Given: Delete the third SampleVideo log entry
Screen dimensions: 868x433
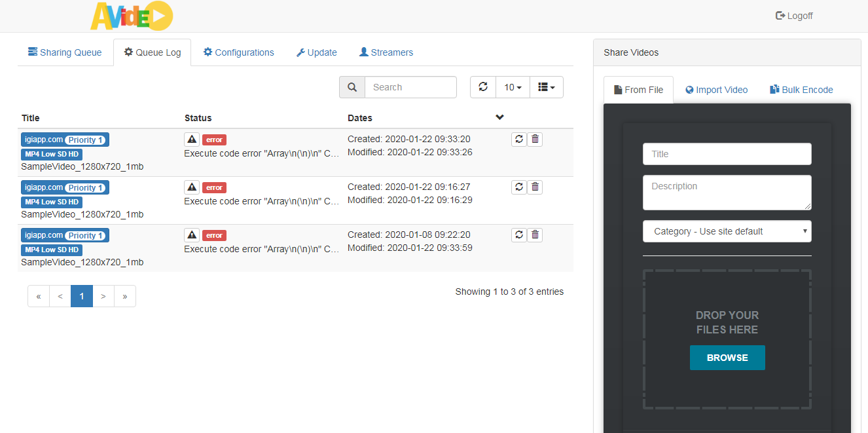Looking at the screenshot, I should point(535,235).
